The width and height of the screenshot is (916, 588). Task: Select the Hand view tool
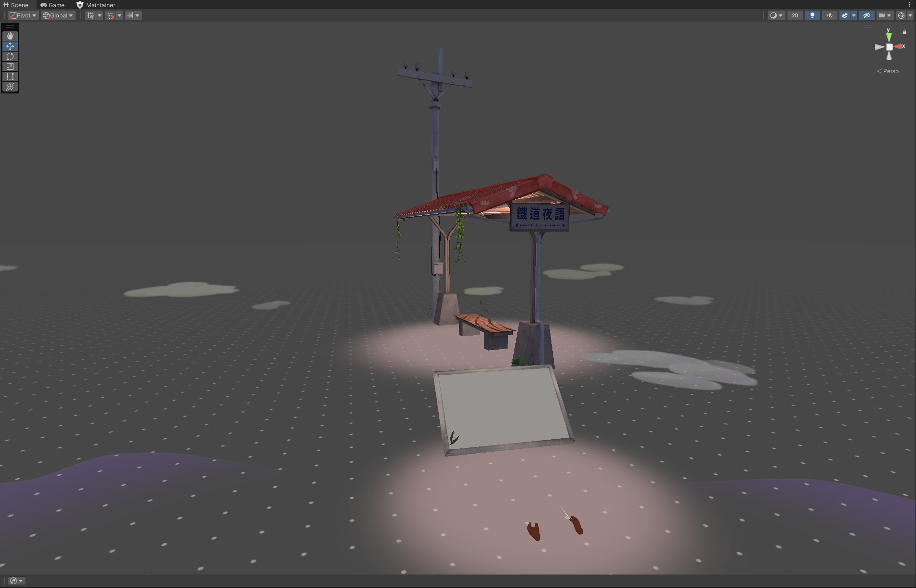click(10, 36)
